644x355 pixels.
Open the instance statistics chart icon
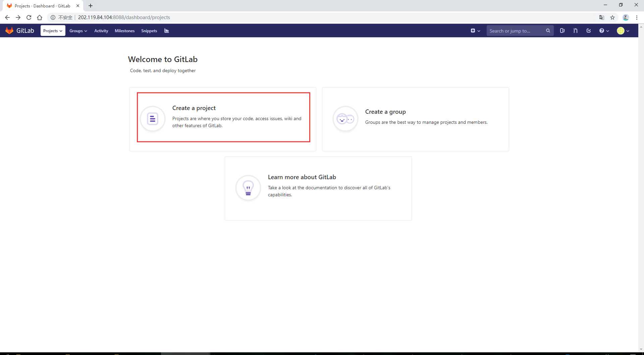click(x=166, y=31)
